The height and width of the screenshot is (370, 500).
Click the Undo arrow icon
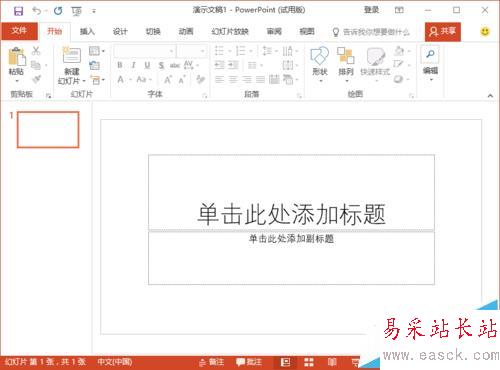(36, 11)
